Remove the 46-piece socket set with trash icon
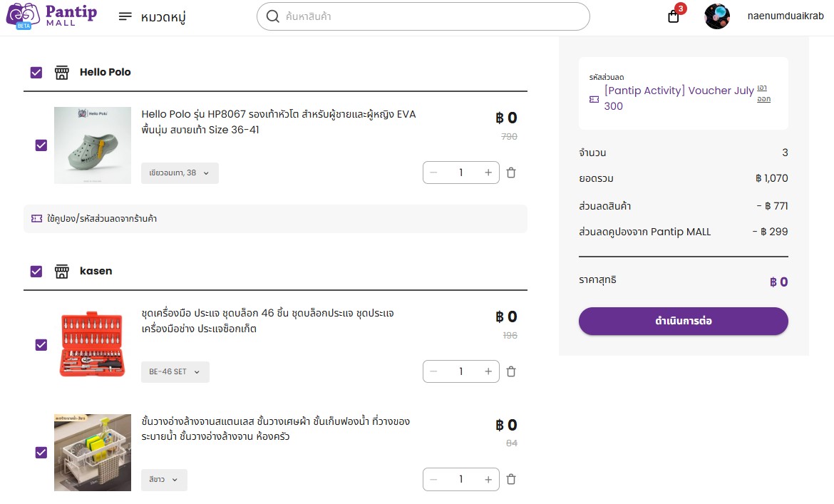This screenshot has width=834, height=504. (511, 371)
